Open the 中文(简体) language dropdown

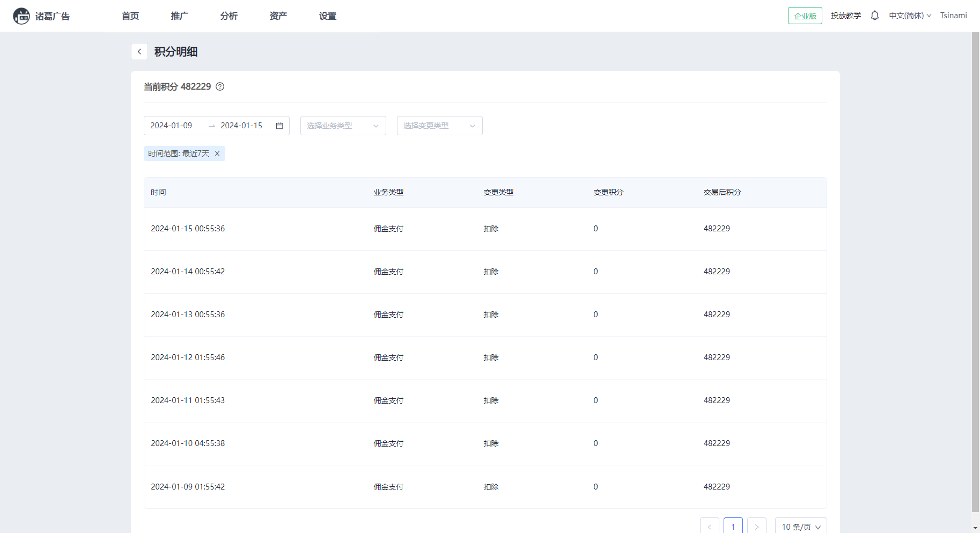[910, 16]
